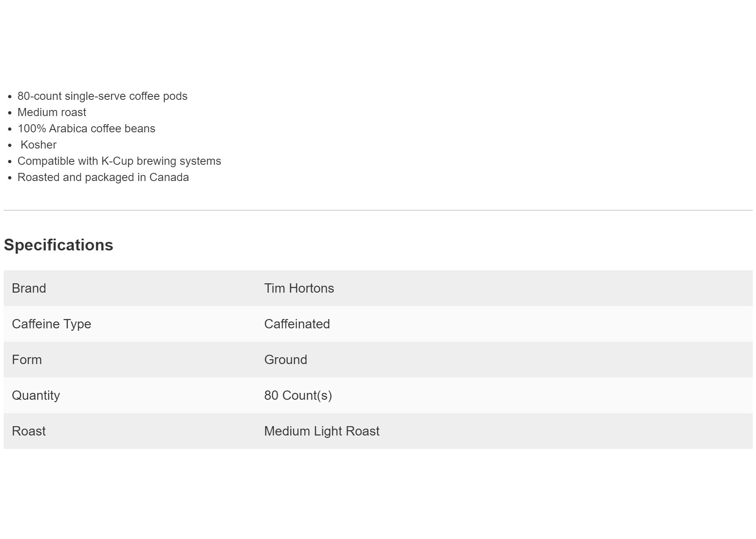The height and width of the screenshot is (539, 756).
Task: Click the Brand label cell
Action: click(29, 288)
